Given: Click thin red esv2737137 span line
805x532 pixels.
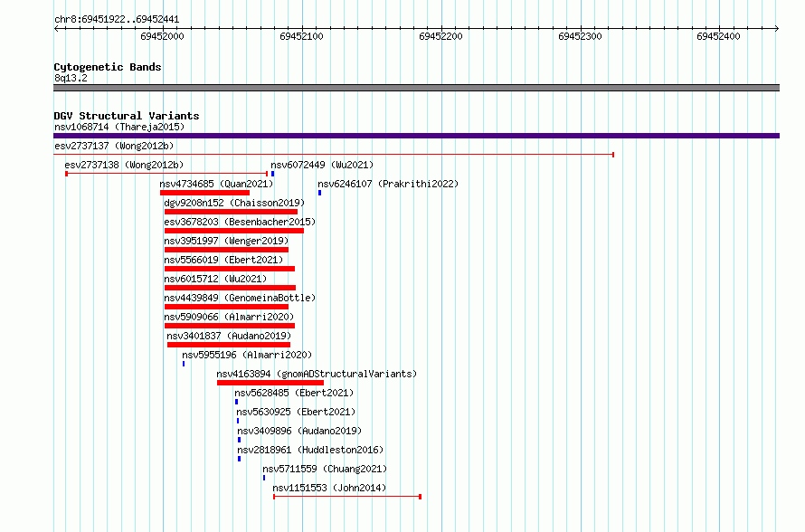Looking at the screenshot, I should click(334, 155).
